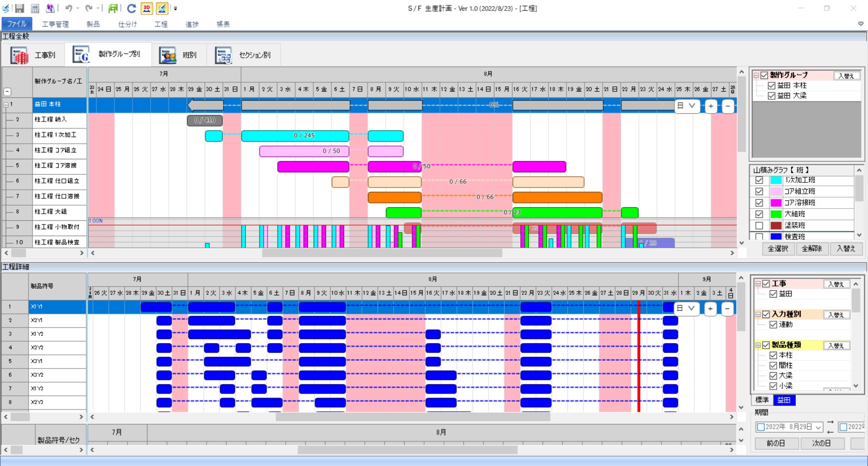Screen dimensions: 868x466
Task: Switch to セクション別 view
Action: point(243,55)
